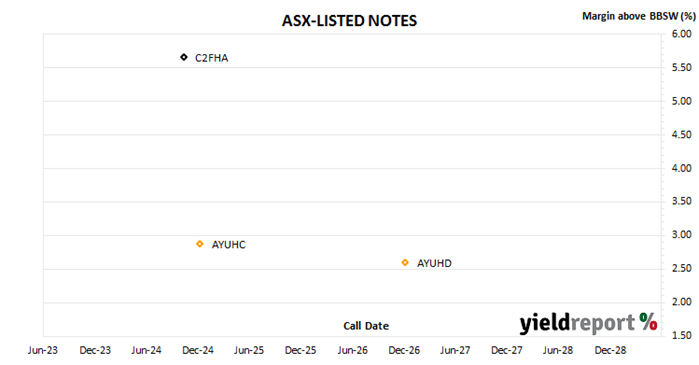699x365 pixels.
Task: Click the 1.50 y-axis value
Action: [682, 335]
